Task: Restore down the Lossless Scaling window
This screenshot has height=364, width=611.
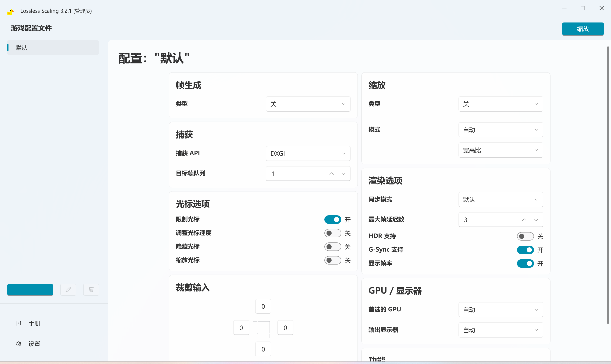Action: click(x=583, y=8)
